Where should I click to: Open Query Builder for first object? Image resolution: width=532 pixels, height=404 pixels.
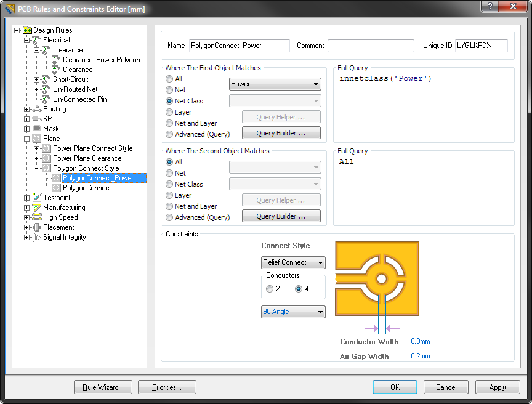(281, 133)
